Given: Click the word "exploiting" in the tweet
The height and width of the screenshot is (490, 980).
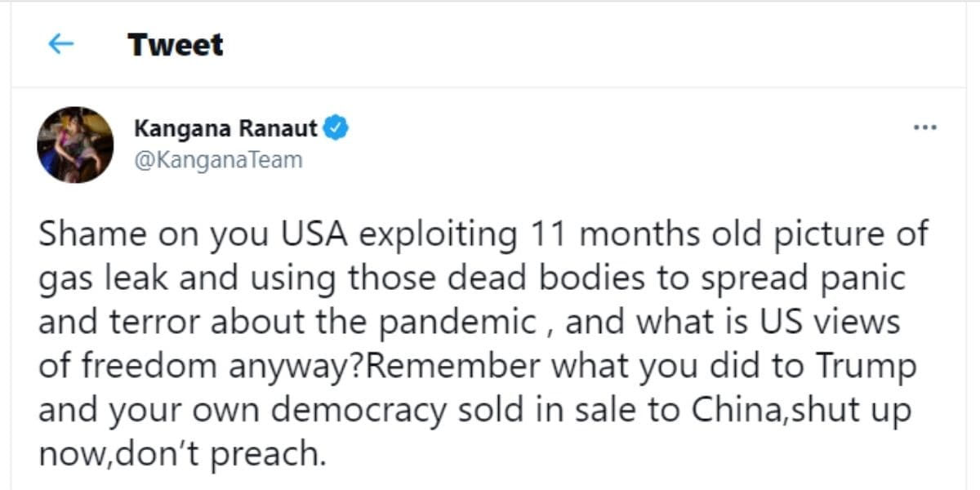Looking at the screenshot, I should click(438, 234).
